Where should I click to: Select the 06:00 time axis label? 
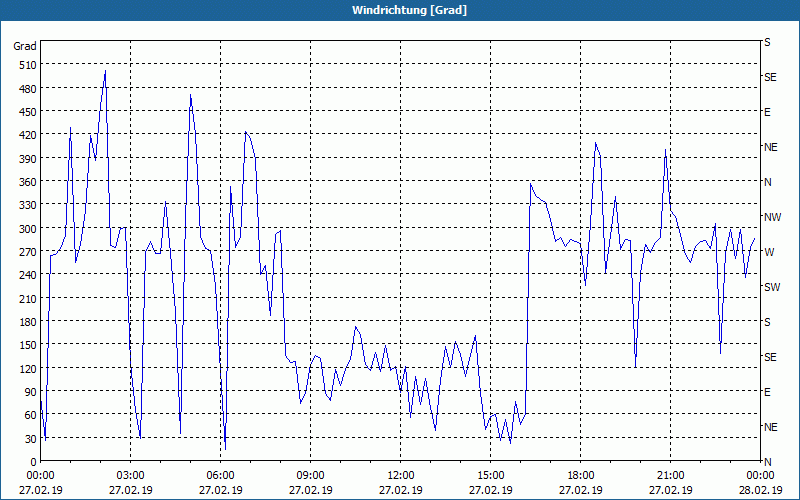pyautogui.click(x=220, y=475)
